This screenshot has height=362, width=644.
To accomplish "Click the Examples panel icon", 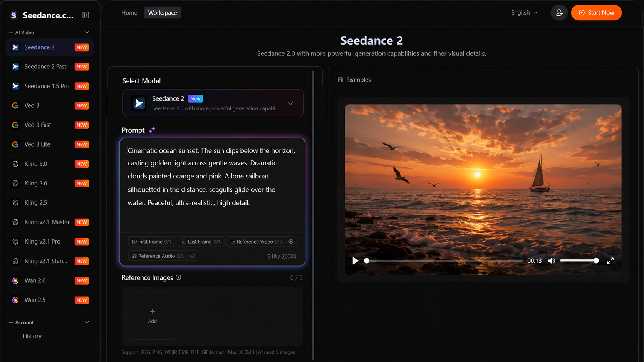I will [340, 80].
